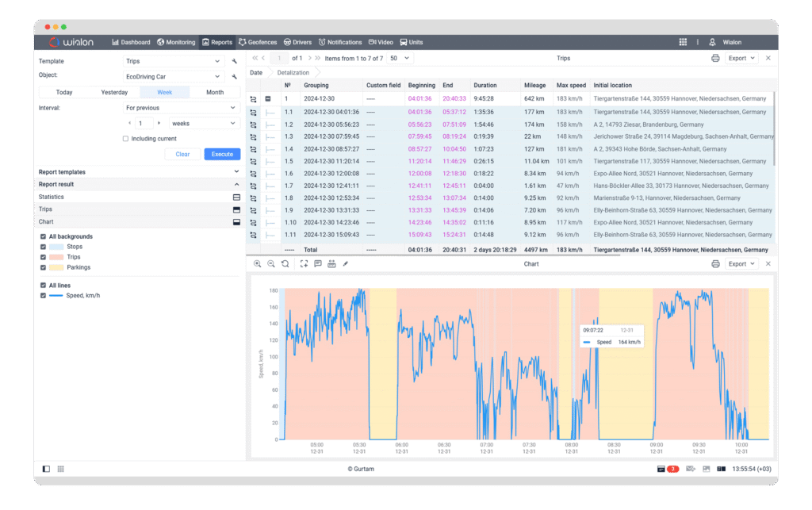Click the Clear button

[x=182, y=154]
